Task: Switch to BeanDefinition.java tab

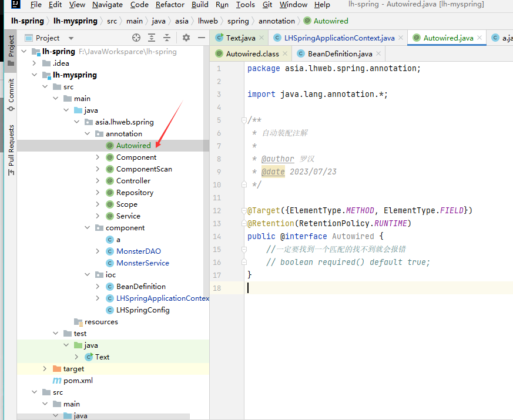Action: 340,53
